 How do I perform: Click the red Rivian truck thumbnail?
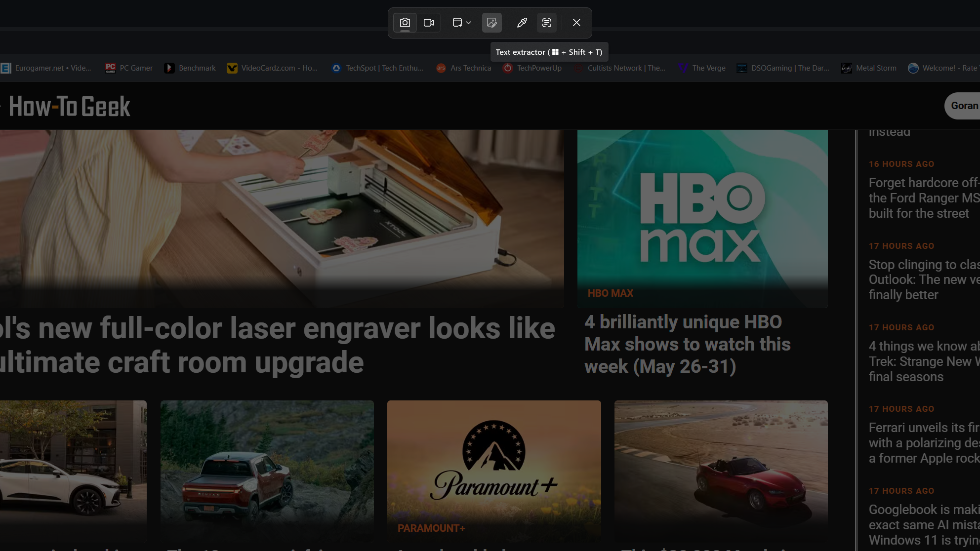267,472
